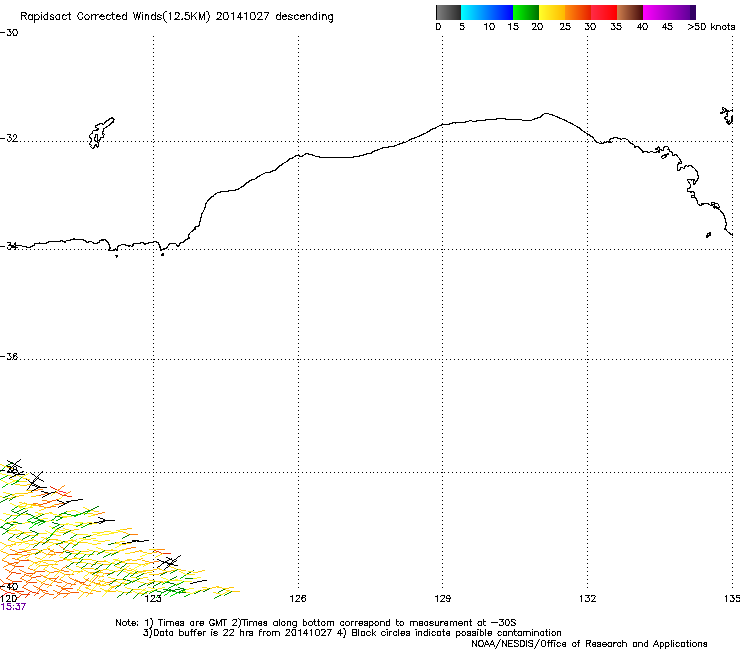
Task: Click the longitude label 126
Action: [298, 599]
